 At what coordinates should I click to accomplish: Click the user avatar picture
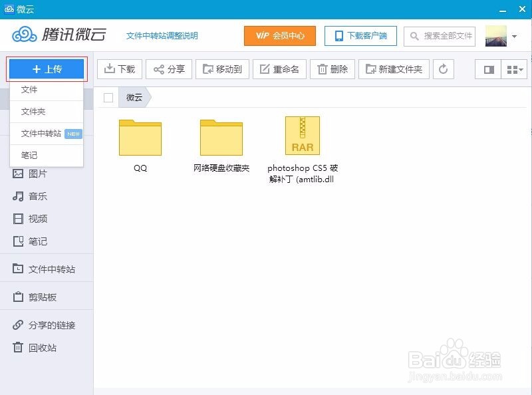[496, 36]
